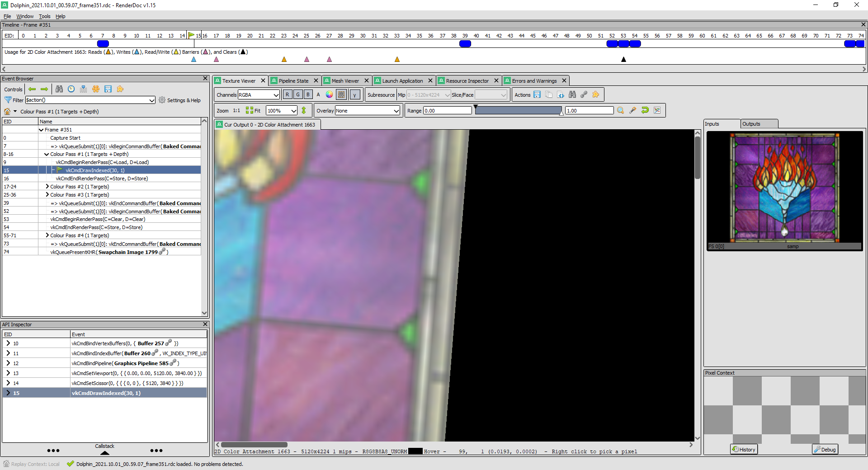The width and height of the screenshot is (868, 470).
Task: Click the color wheel custom channel swatch
Action: (329, 94)
